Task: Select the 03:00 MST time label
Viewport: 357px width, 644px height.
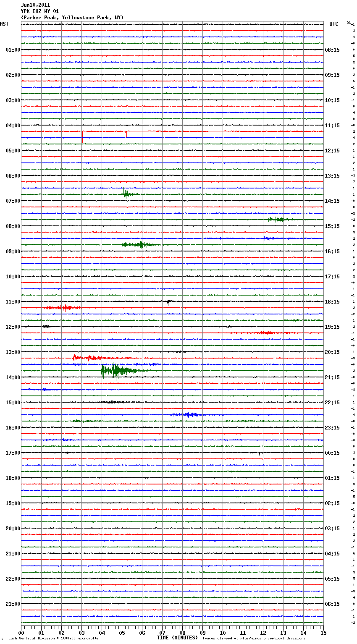Action: click(x=13, y=100)
